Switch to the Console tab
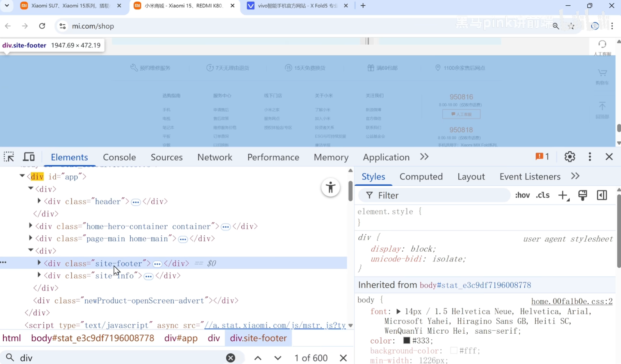621x364 pixels. [119, 157]
